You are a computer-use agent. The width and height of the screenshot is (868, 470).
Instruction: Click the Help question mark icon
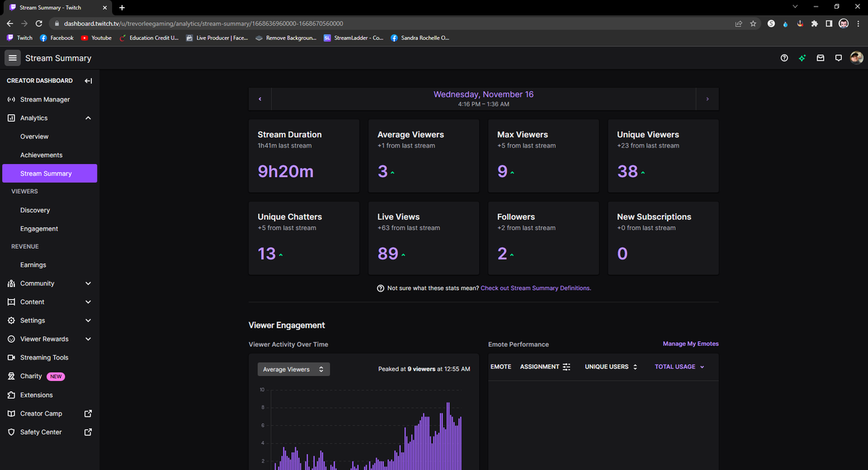(x=784, y=58)
